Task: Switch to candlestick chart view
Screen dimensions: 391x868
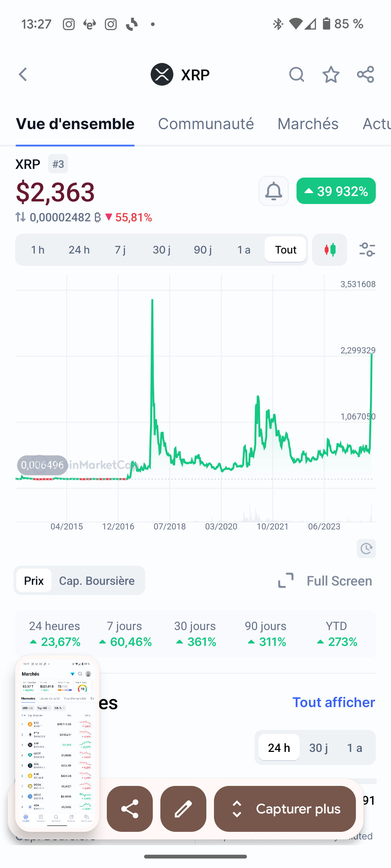Action: pyautogui.click(x=329, y=250)
